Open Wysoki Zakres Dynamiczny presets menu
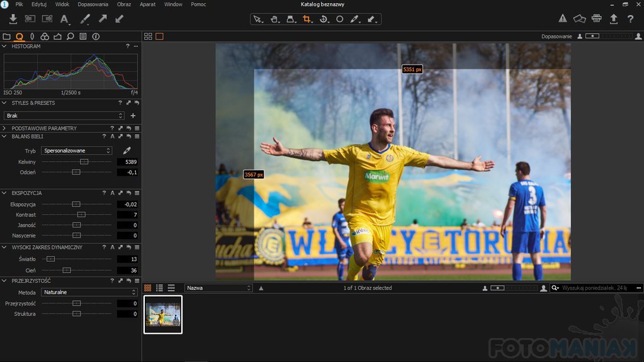Screen dimensions: 644x362 [137, 247]
